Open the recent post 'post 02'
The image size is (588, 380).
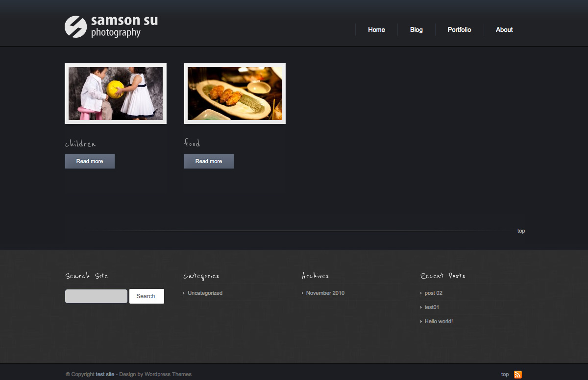[433, 293]
